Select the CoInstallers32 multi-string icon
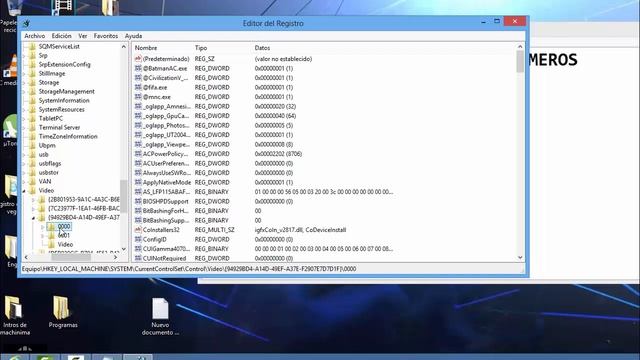640x360 pixels. click(x=138, y=230)
